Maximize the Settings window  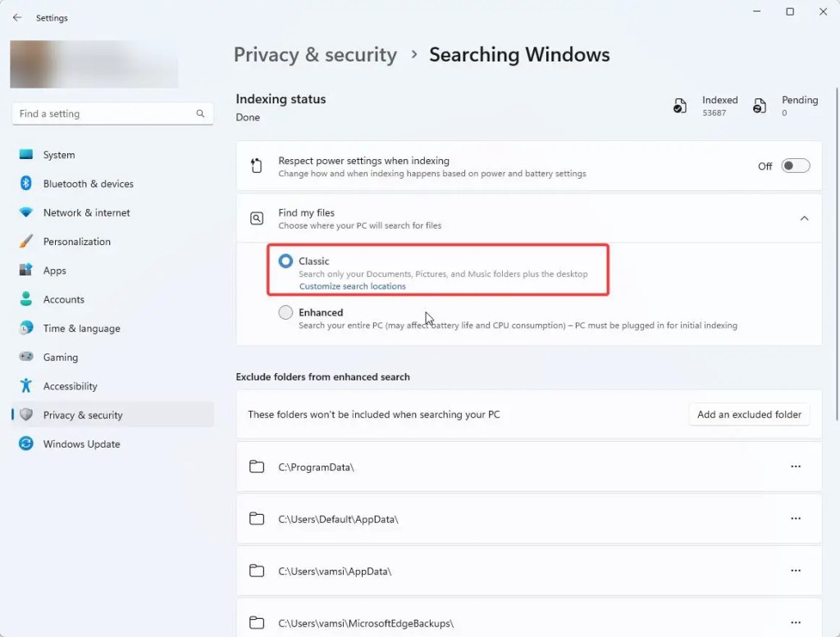tap(790, 11)
